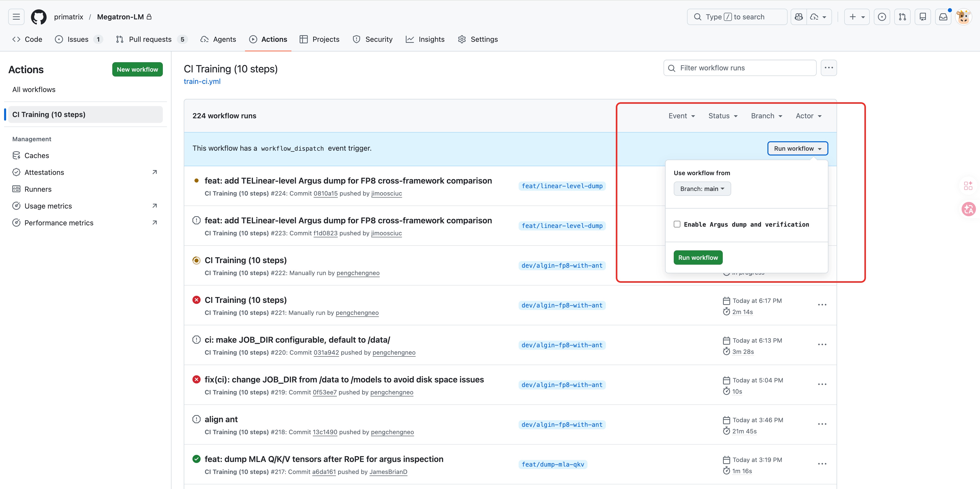Open the create new plus dropdown
The width and height of the screenshot is (980, 489).
[x=857, y=17]
